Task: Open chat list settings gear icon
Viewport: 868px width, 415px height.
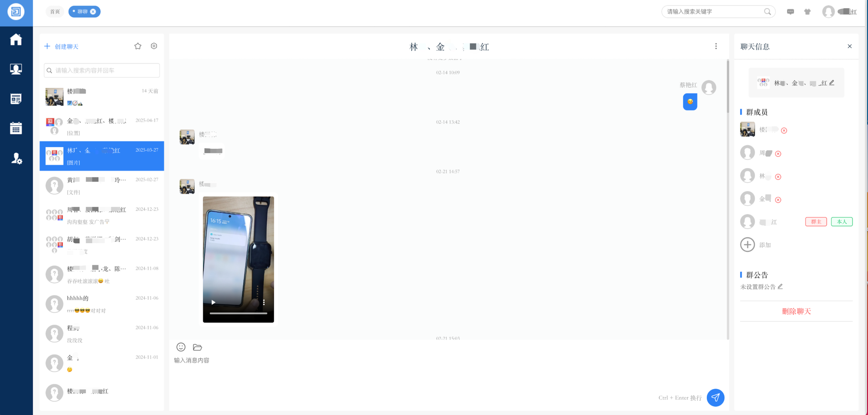Action: tap(154, 46)
